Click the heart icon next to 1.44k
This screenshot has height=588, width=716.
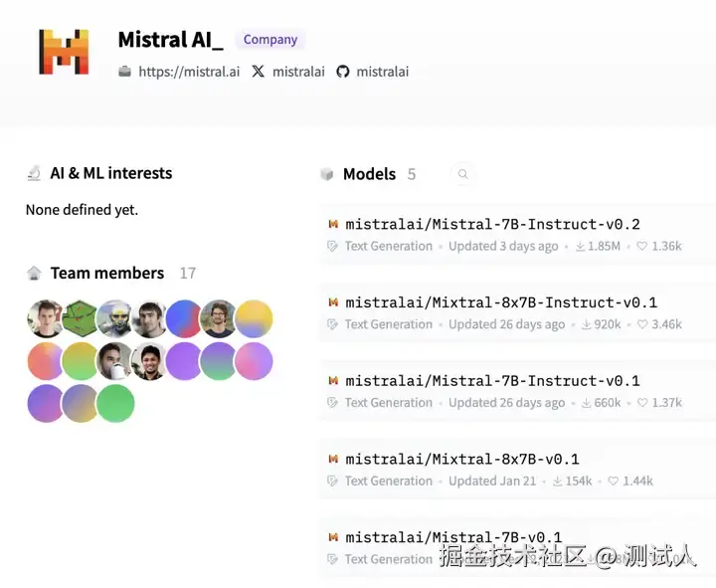614,481
